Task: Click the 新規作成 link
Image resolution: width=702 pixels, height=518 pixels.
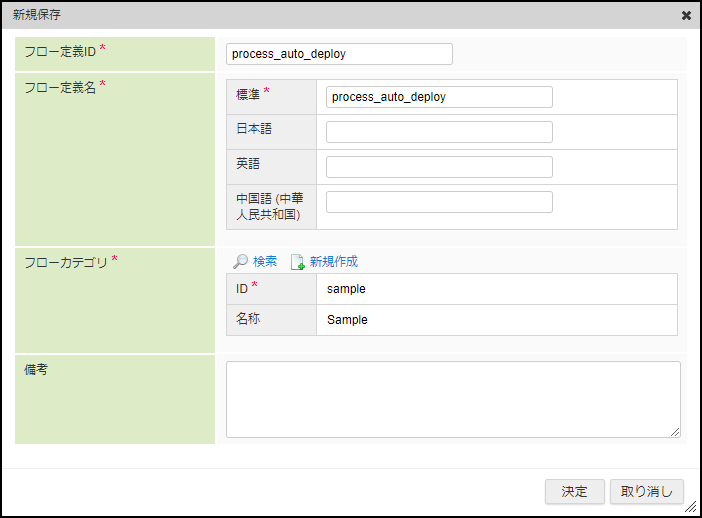Action: point(333,262)
